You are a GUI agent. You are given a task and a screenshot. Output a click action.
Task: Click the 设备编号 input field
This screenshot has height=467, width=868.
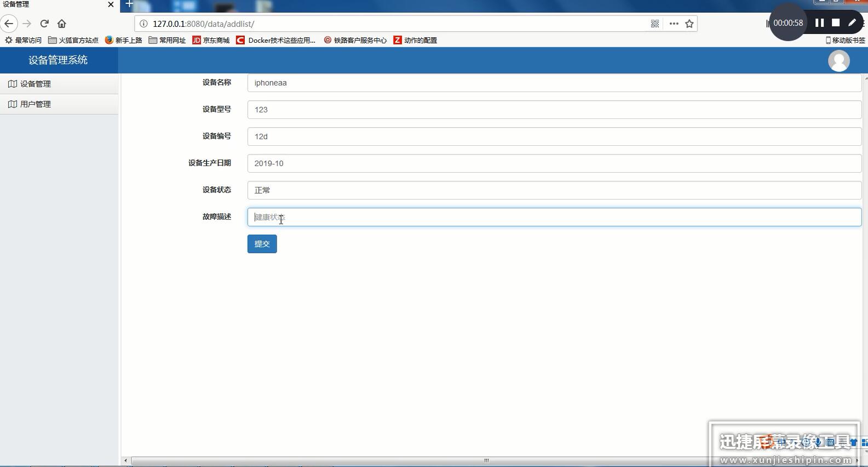pyautogui.click(x=554, y=136)
